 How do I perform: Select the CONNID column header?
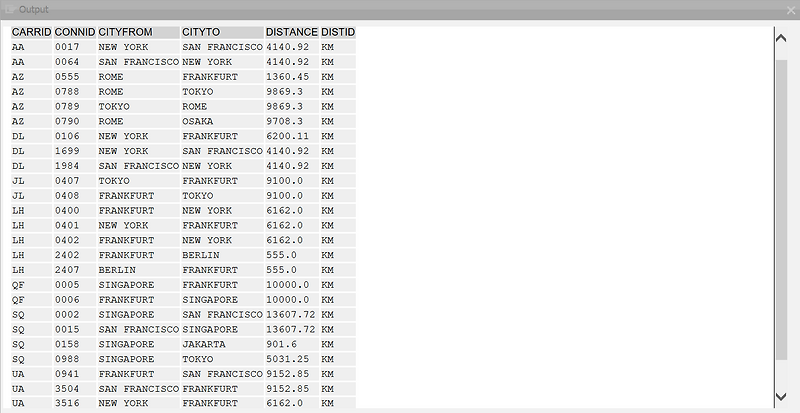click(x=75, y=32)
